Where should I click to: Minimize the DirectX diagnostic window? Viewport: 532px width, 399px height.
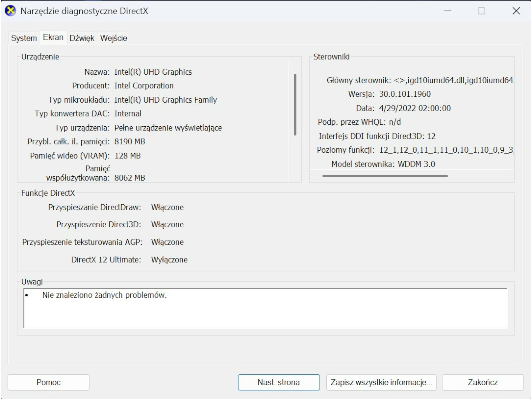click(x=448, y=11)
